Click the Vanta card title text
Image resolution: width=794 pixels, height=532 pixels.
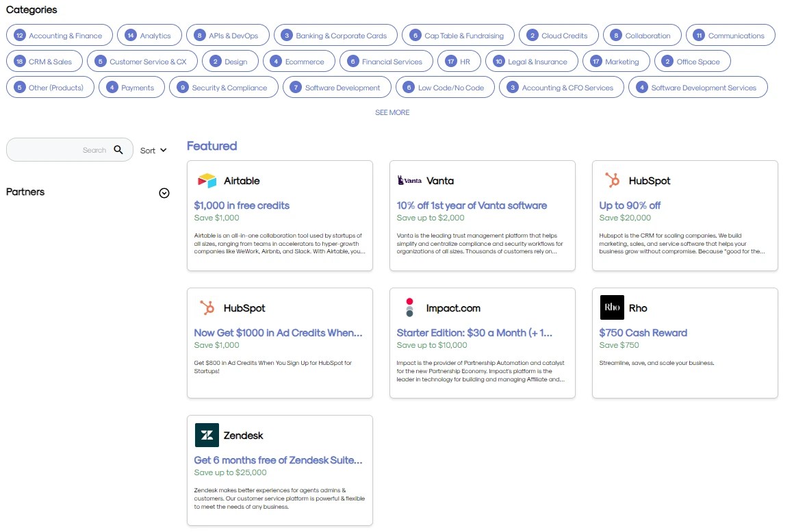[x=440, y=180]
